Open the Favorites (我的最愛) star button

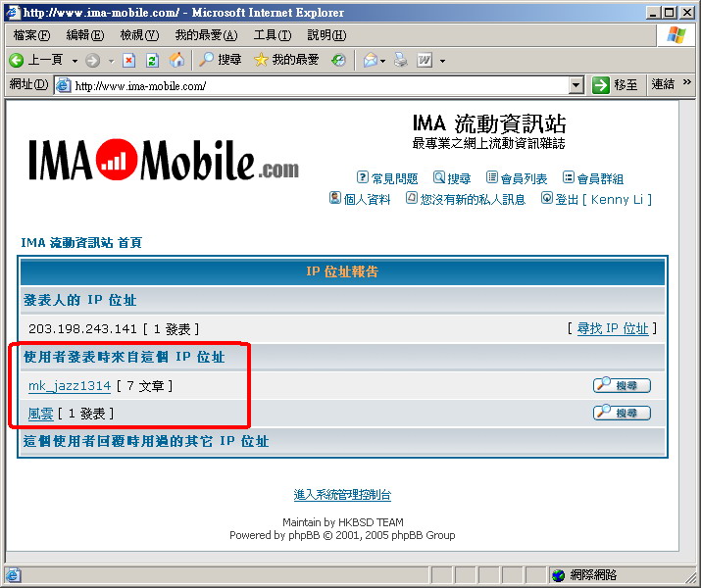pyautogui.click(x=286, y=60)
